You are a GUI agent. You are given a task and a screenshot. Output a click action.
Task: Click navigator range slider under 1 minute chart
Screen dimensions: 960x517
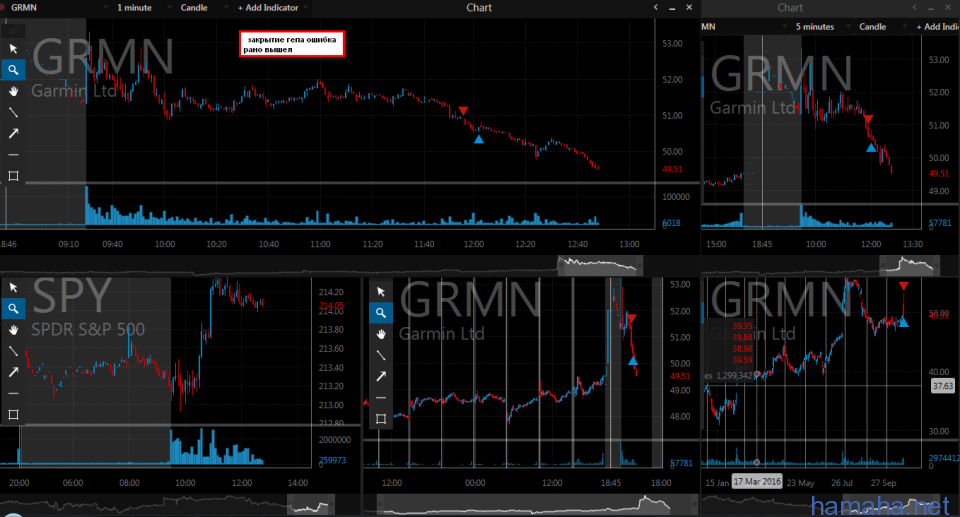[x=600, y=265]
